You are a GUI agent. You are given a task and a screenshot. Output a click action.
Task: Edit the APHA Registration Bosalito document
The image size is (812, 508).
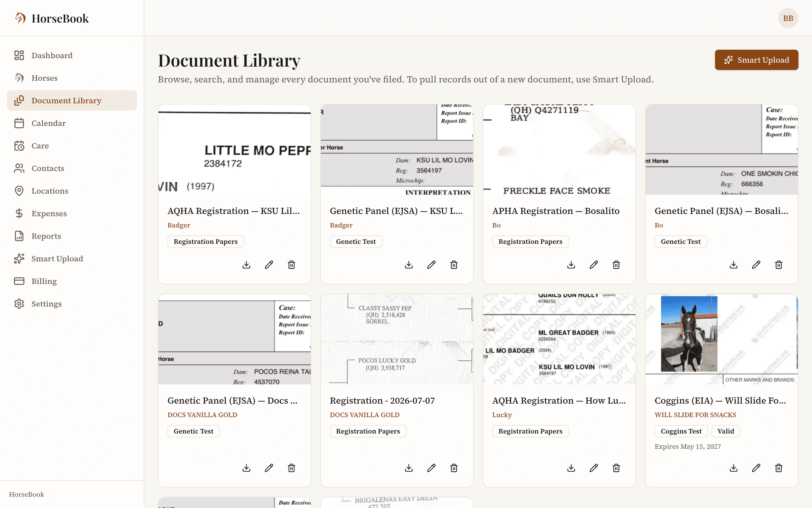[593, 265]
